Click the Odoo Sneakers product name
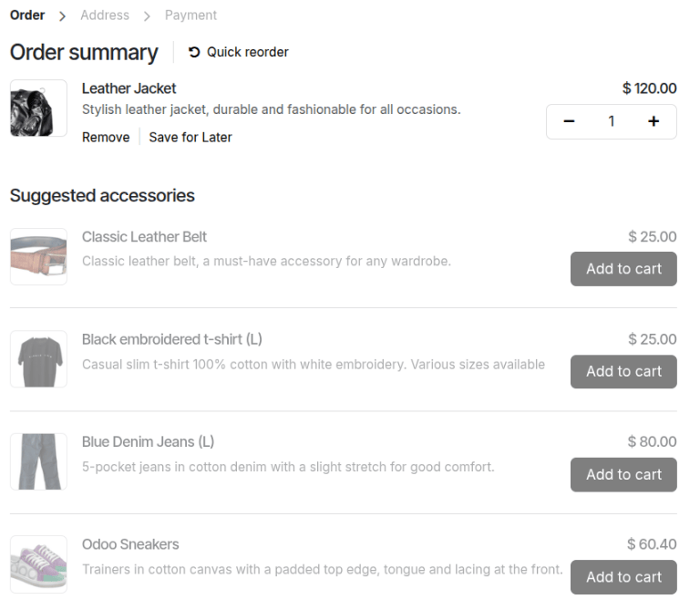 coord(130,544)
